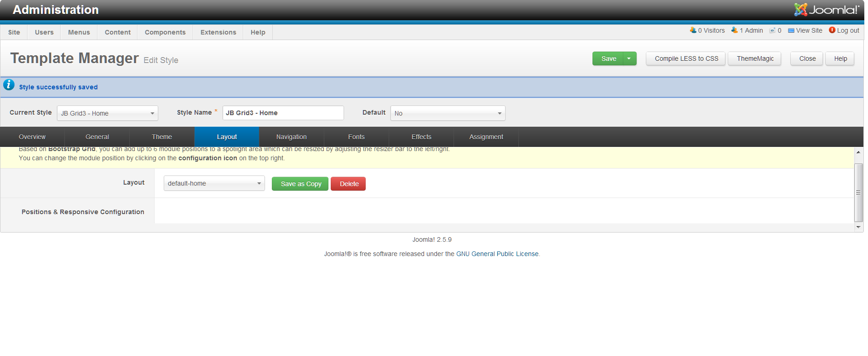This screenshot has width=868, height=356.
Task: Click 'Positions & Responsive Configuration' label
Action: point(83,212)
